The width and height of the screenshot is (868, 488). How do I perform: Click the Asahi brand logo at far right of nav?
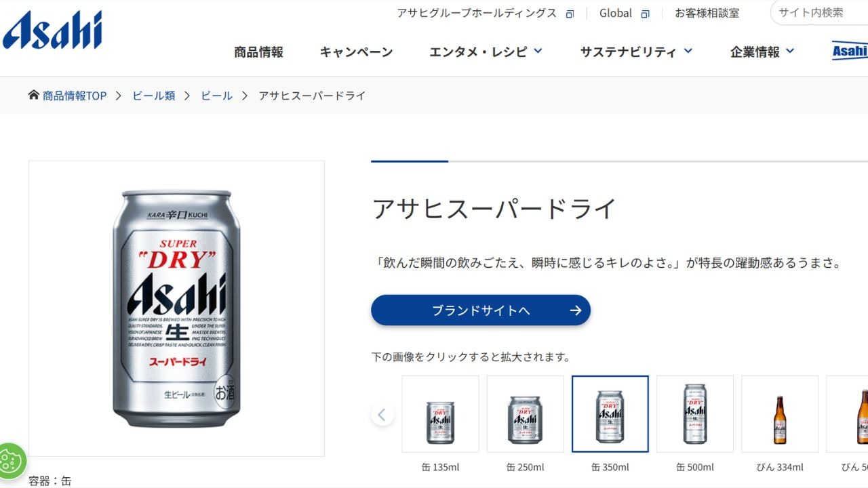(x=850, y=51)
